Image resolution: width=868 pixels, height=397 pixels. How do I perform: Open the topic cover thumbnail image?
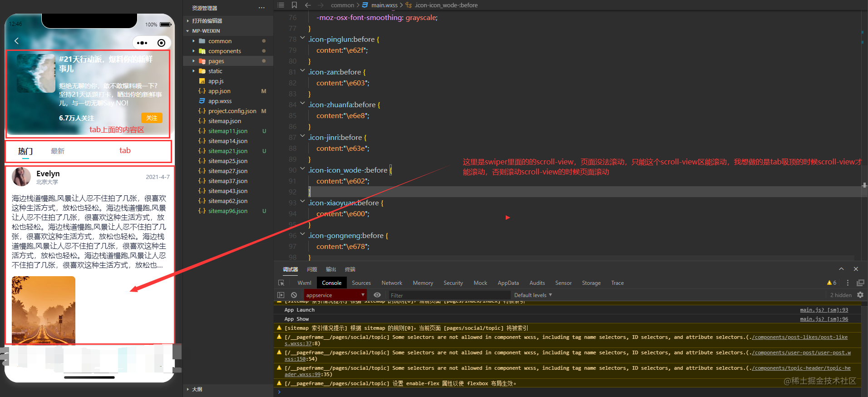pos(36,74)
